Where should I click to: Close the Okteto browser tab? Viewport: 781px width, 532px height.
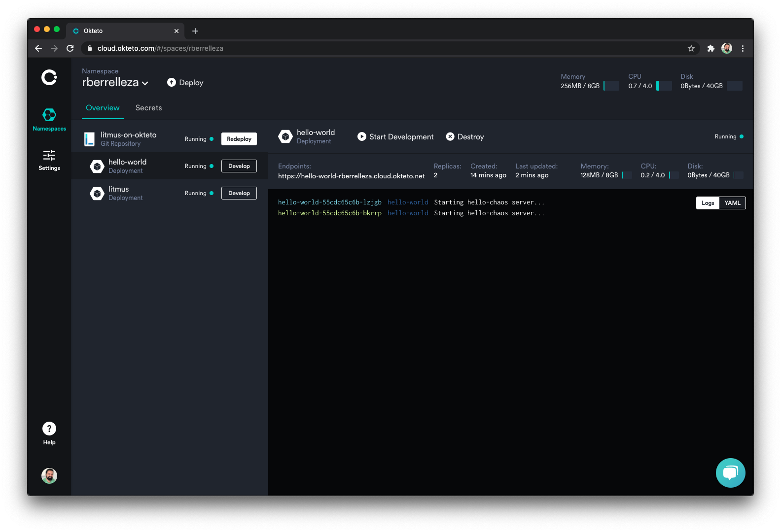click(x=177, y=31)
